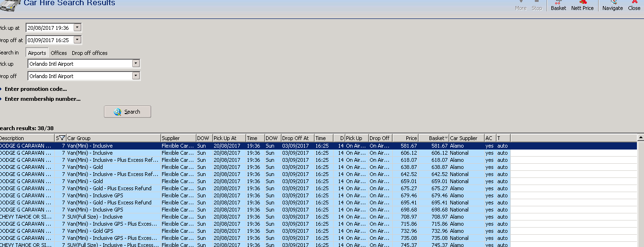Switch to the Offices tab
The height and width of the screenshot is (247, 644).
[59, 53]
